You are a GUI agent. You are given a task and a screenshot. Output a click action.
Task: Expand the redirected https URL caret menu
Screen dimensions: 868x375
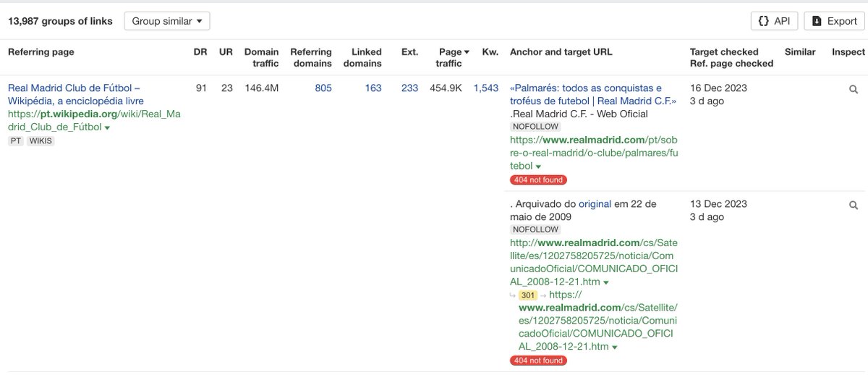click(x=614, y=348)
